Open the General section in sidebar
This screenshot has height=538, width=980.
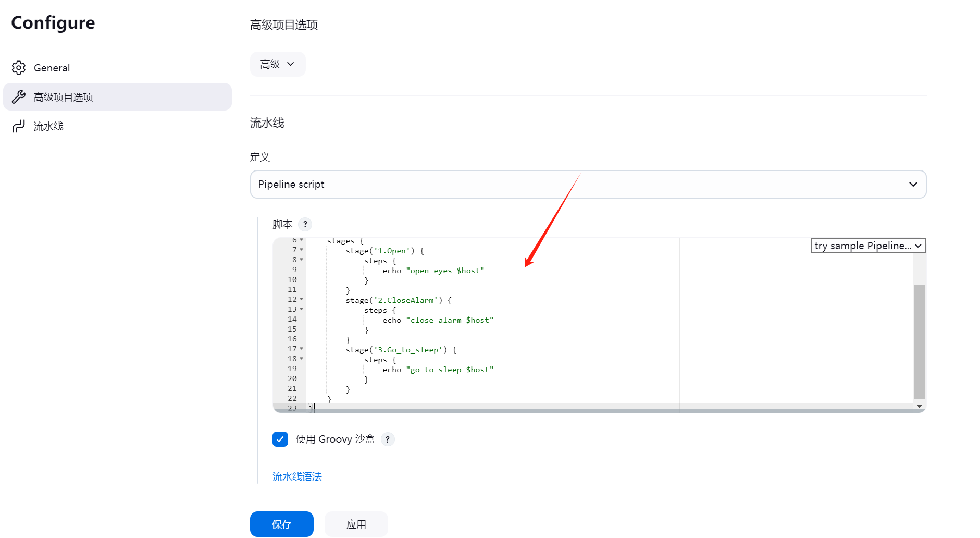click(x=117, y=68)
